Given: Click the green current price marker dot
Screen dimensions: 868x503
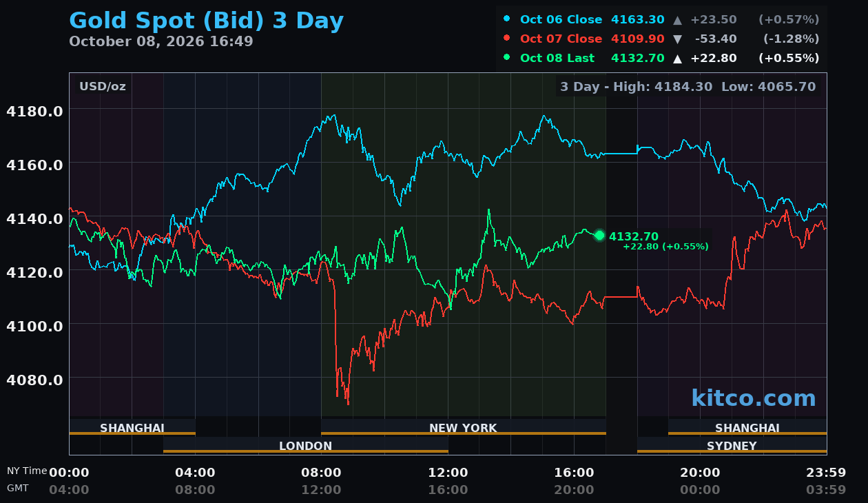Looking at the screenshot, I should click(599, 236).
